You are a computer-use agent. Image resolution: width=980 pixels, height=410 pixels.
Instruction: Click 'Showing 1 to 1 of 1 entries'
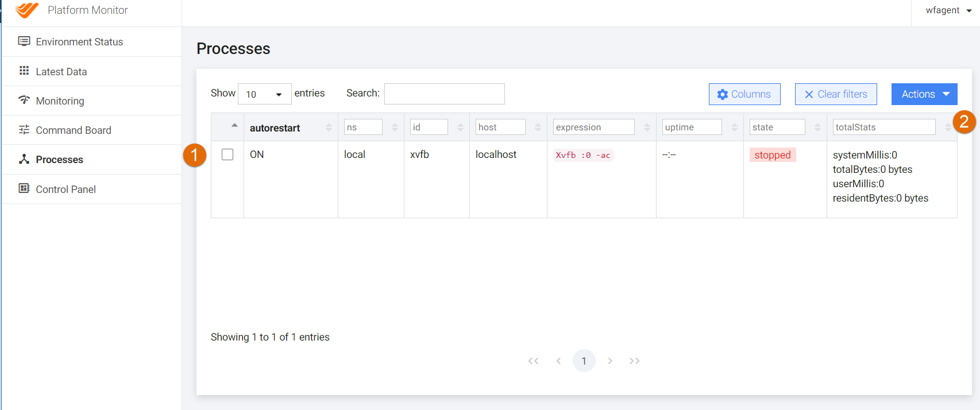click(x=270, y=337)
